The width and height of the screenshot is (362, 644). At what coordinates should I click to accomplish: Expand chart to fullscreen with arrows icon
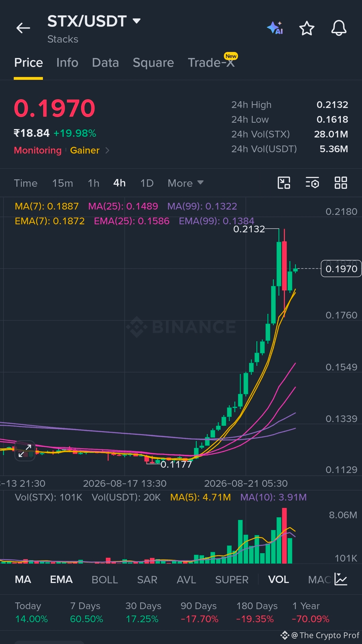point(25,451)
